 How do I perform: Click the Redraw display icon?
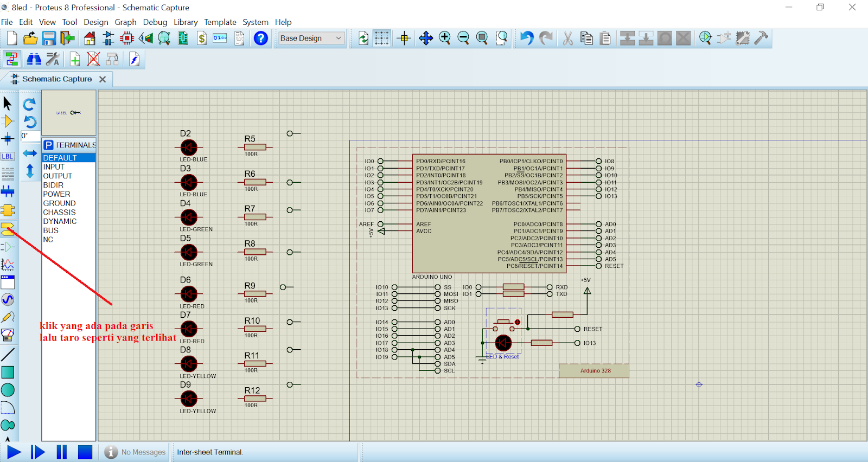(x=363, y=38)
